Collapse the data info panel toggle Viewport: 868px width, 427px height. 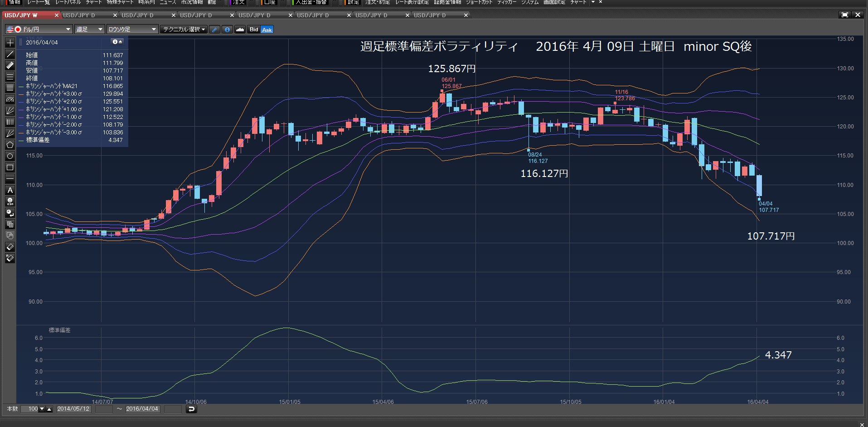(117, 42)
